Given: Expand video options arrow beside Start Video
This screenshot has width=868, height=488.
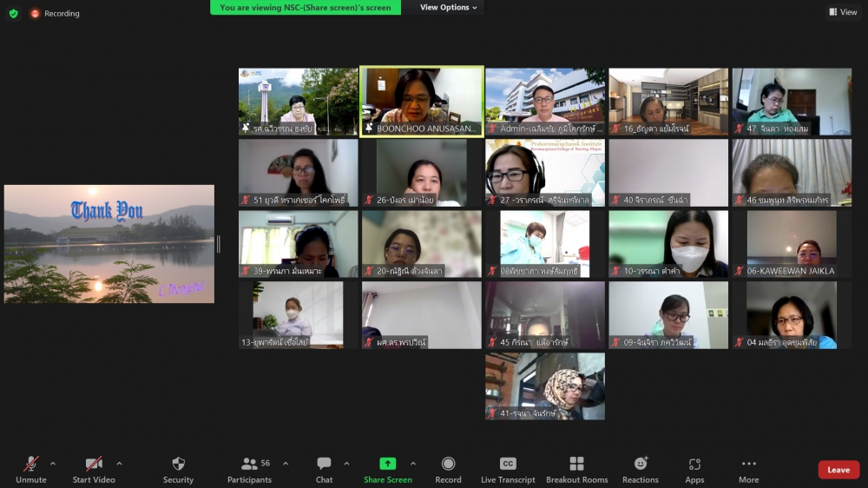Looking at the screenshot, I should click(119, 464).
